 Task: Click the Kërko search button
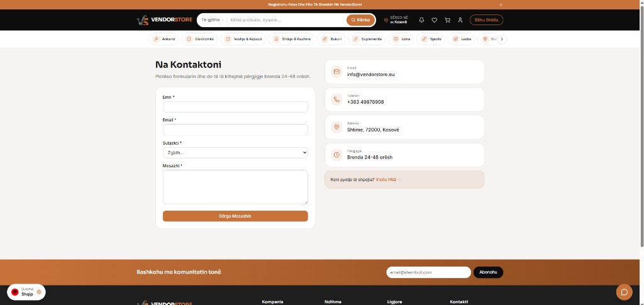360,19
